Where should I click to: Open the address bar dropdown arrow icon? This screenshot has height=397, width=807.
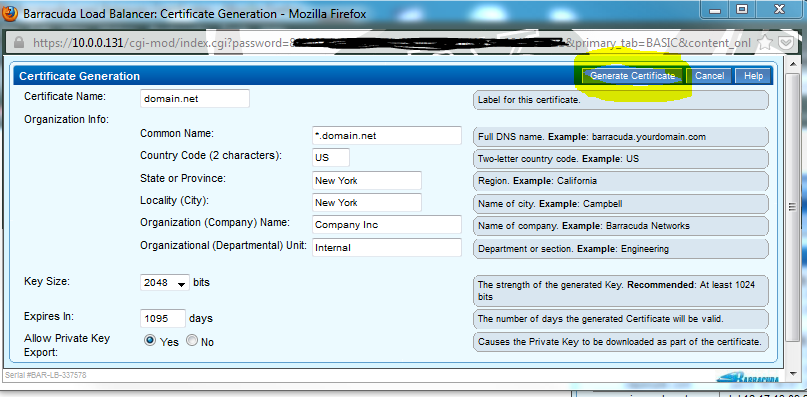point(785,43)
